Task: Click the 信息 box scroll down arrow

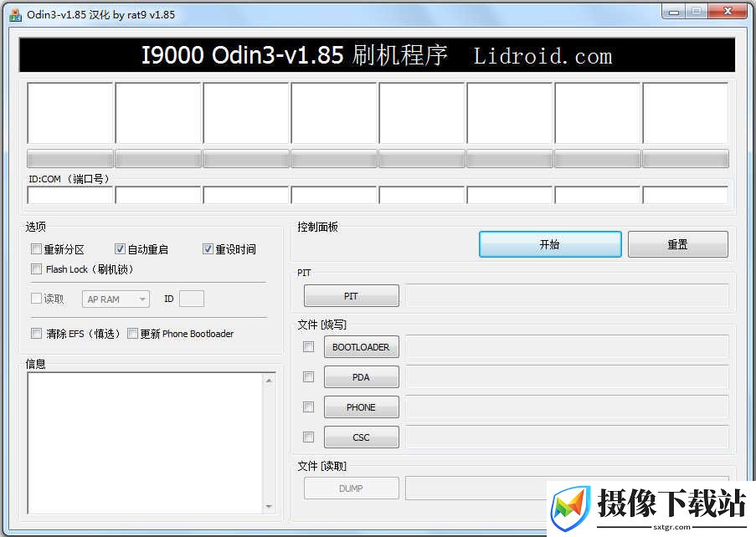Action: (x=269, y=506)
